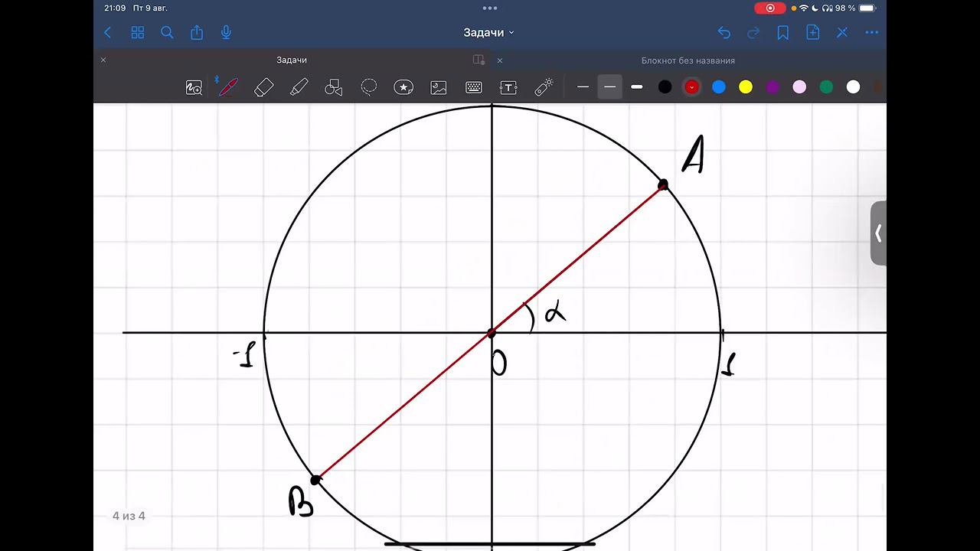Image resolution: width=980 pixels, height=551 pixels.
Task: Select the Highlighter tool
Action: tap(299, 87)
